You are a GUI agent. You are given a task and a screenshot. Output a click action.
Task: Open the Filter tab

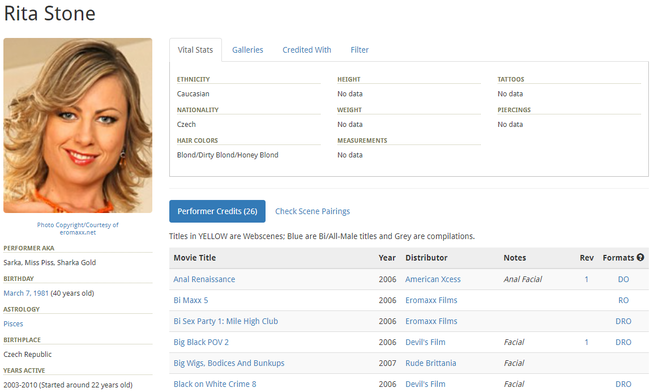(x=359, y=50)
